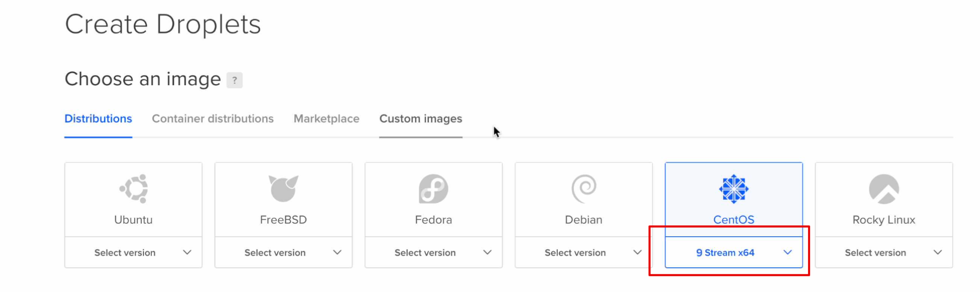Open Container distributions tab
This screenshot has width=980, height=292.
[x=213, y=119]
